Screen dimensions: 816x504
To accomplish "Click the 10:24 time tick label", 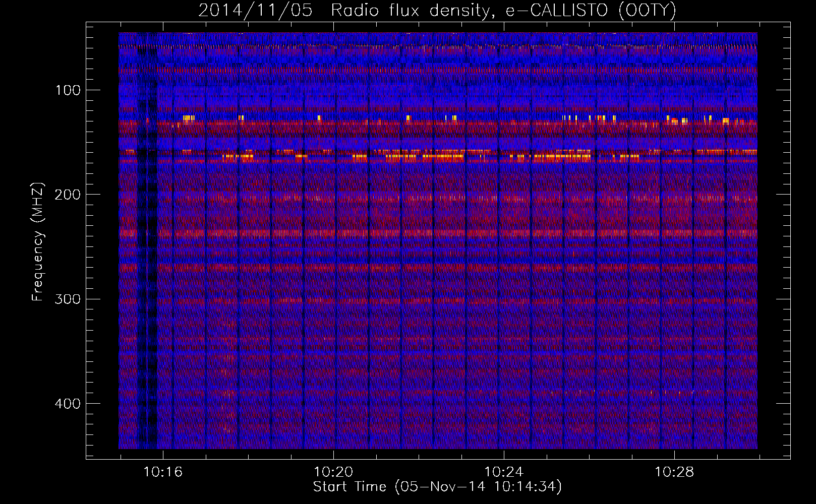I will 504,472.
